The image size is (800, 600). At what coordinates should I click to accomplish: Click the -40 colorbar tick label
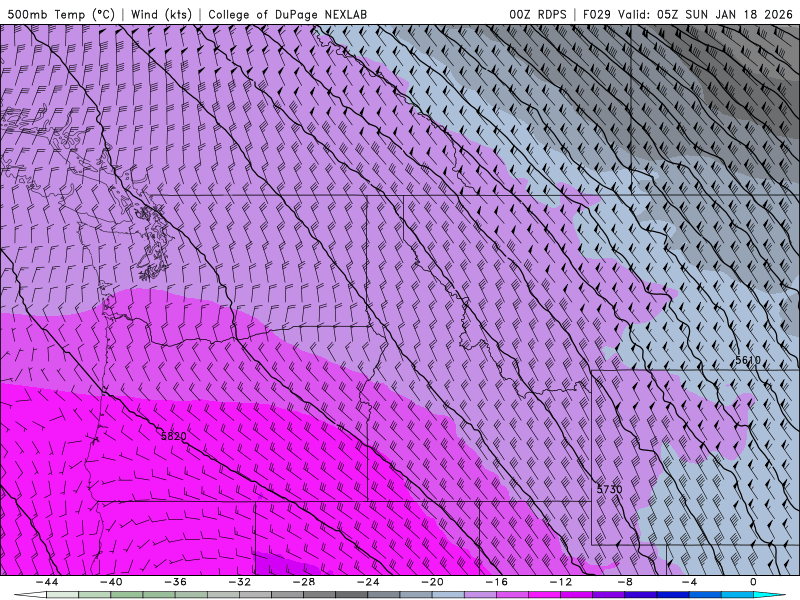pos(111,582)
